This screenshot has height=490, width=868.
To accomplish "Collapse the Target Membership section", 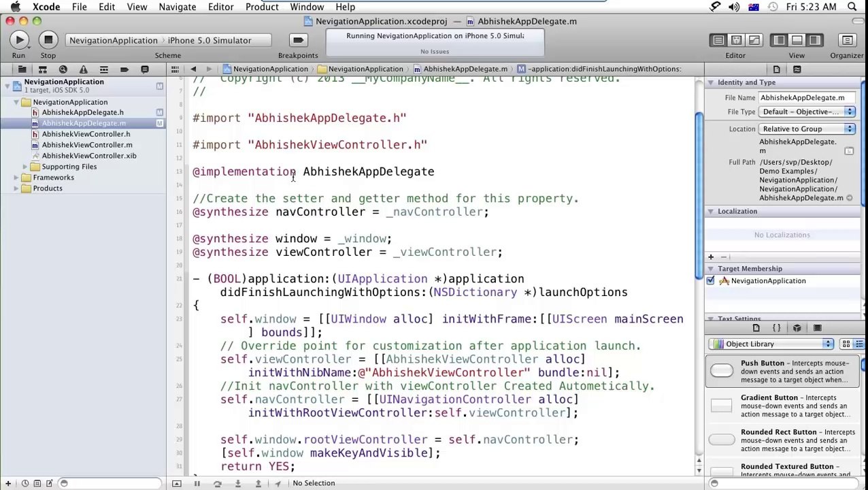I will [x=710, y=269].
